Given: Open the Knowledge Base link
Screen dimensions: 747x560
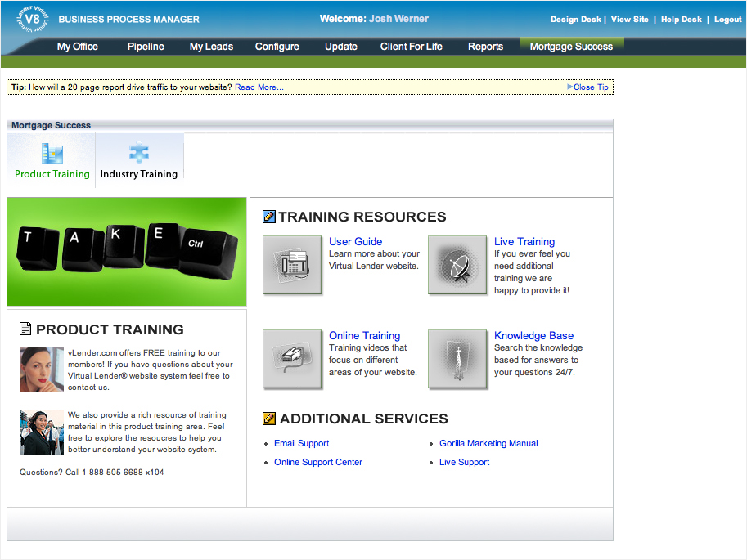Looking at the screenshot, I should [533, 335].
